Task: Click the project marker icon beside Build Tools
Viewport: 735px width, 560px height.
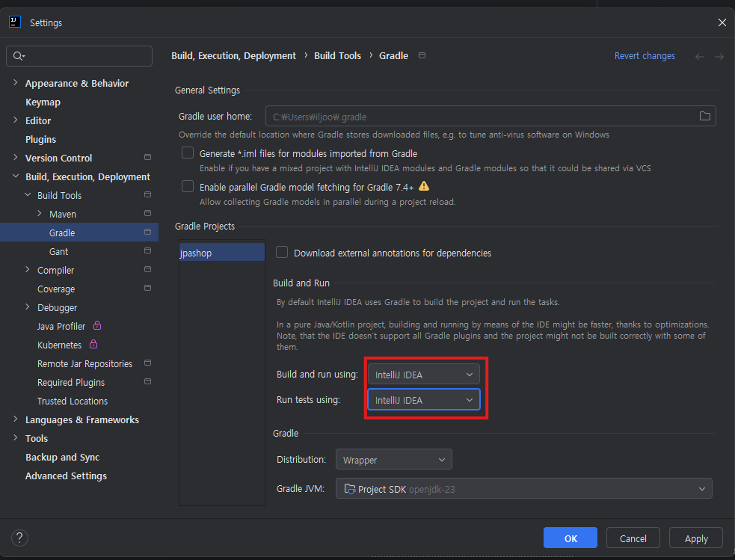Action: (147, 194)
